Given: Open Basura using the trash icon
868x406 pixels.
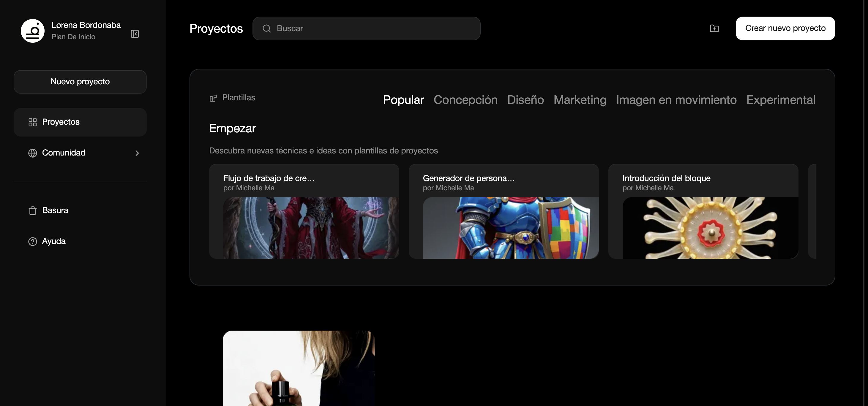Looking at the screenshot, I should coord(32,210).
